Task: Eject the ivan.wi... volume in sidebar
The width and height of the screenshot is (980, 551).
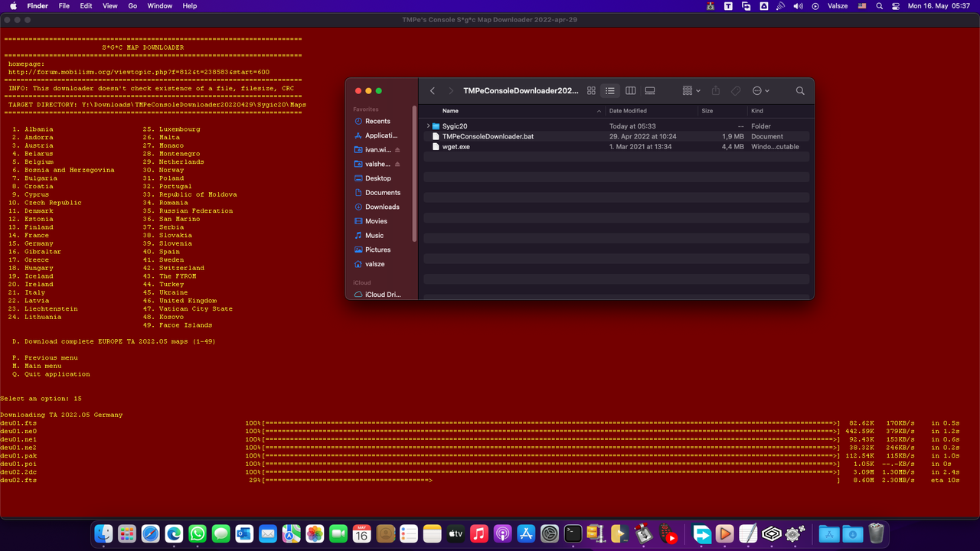Action: (397, 150)
